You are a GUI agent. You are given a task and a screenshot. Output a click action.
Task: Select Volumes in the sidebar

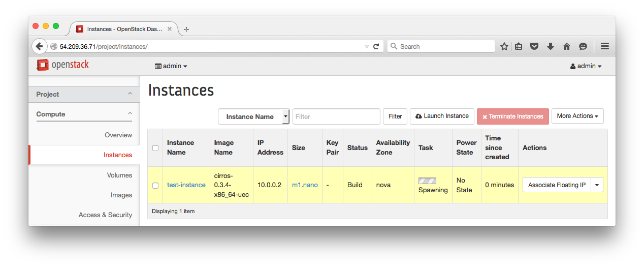[119, 175]
